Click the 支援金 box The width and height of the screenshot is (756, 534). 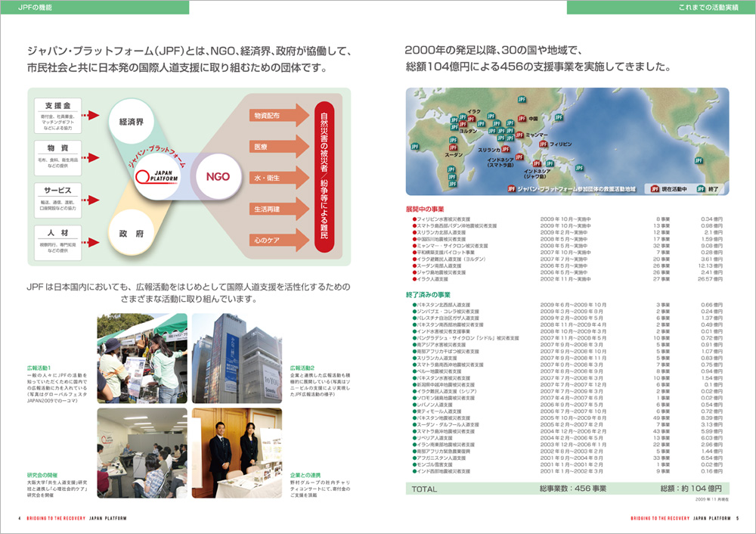tap(58, 116)
